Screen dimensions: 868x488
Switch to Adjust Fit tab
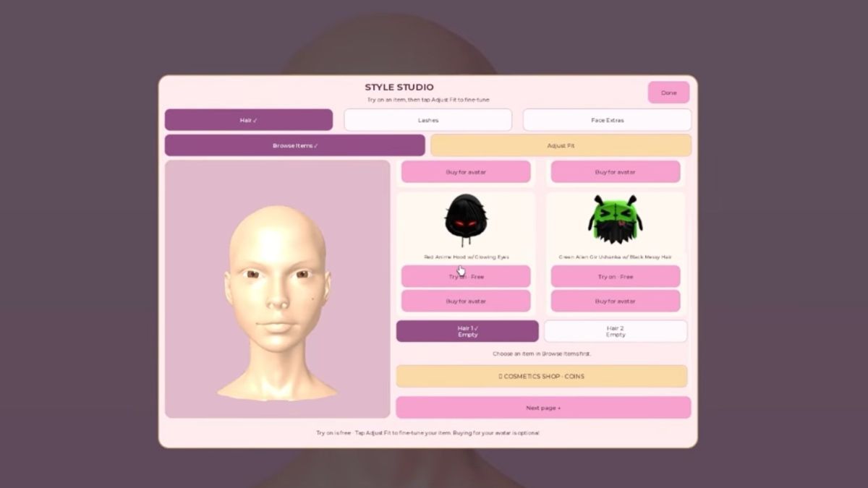click(x=561, y=145)
